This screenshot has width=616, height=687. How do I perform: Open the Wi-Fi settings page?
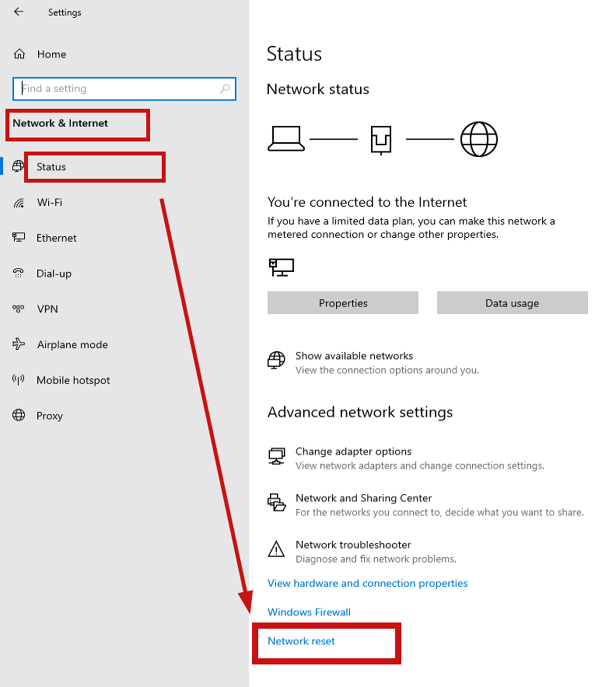tap(49, 202)
